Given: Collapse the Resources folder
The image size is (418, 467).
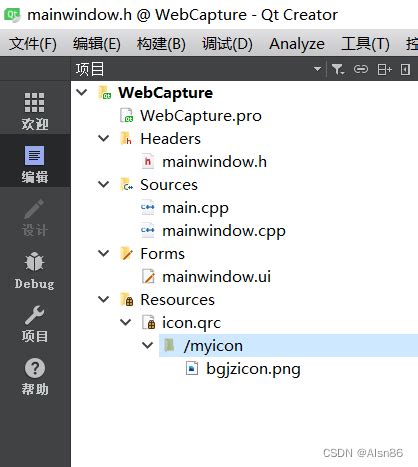Looking at the screenshot, I should click(104, 299).
